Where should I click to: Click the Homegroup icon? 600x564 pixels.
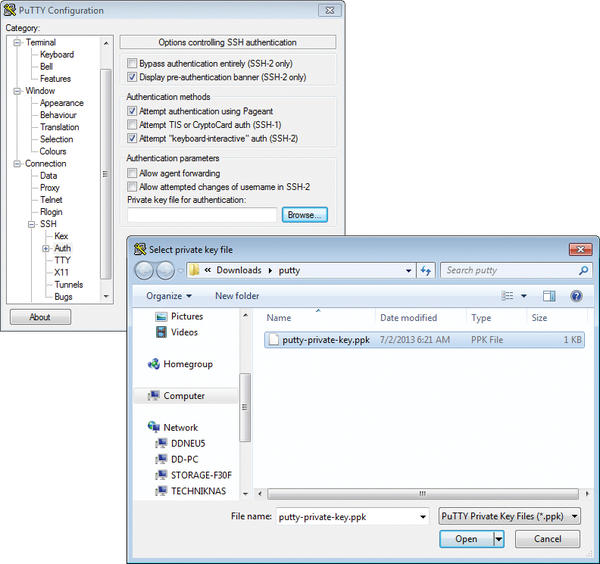[154, 364]
